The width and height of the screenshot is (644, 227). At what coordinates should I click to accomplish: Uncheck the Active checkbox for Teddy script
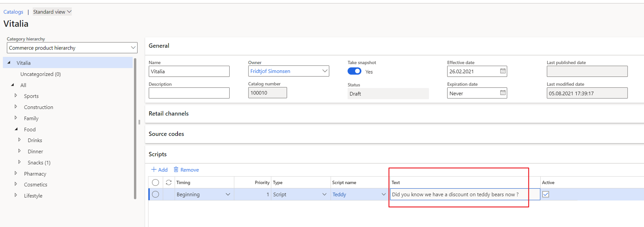click(x=545, y=194)
